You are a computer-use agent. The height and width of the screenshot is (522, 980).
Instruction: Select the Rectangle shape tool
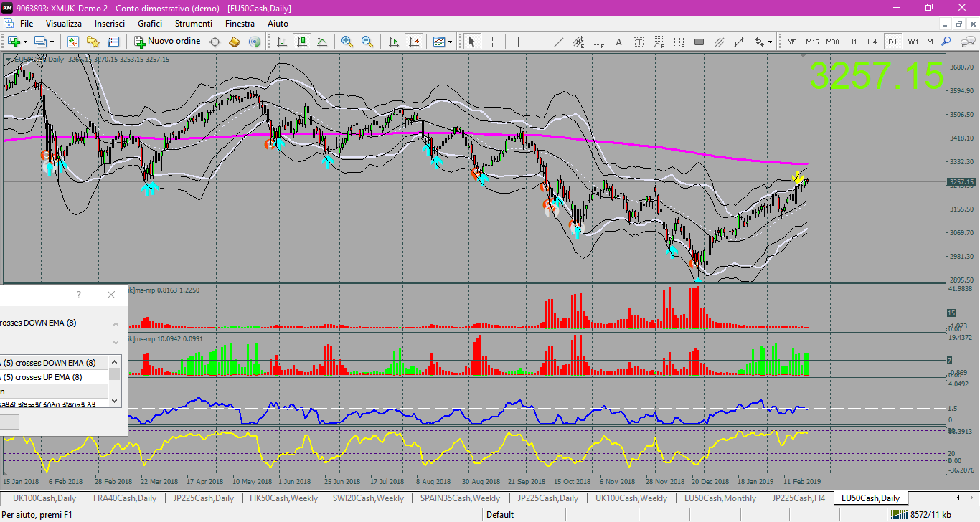coord(699,42)
